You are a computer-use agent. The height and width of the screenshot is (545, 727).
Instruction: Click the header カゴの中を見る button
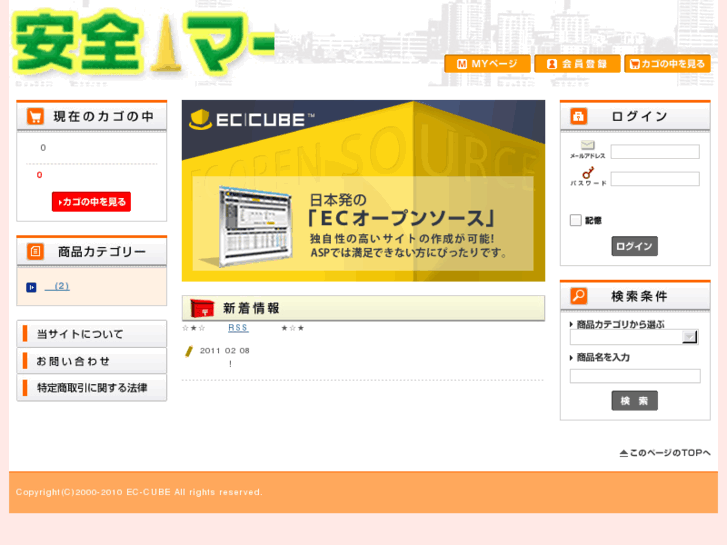tap(667, 64)
